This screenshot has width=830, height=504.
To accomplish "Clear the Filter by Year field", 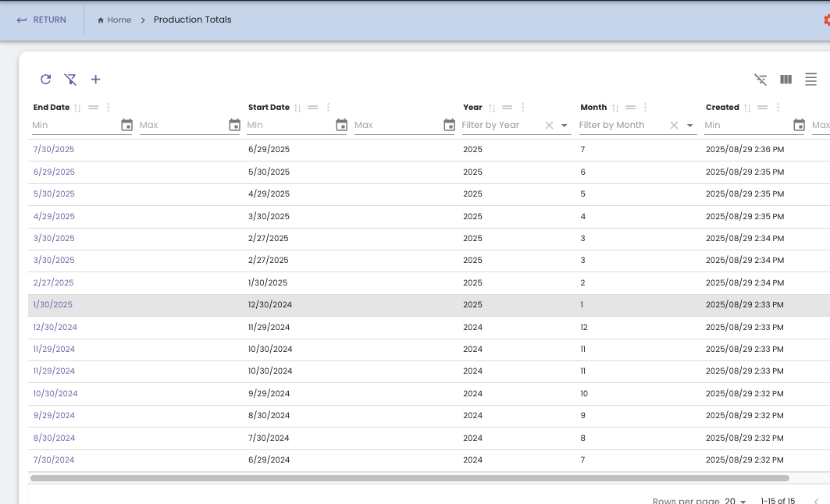I will coord(549,126).
